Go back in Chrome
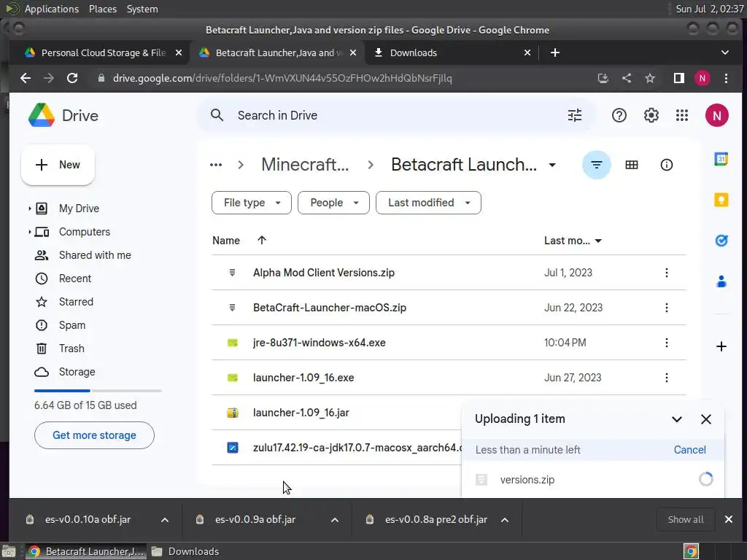 26,78
